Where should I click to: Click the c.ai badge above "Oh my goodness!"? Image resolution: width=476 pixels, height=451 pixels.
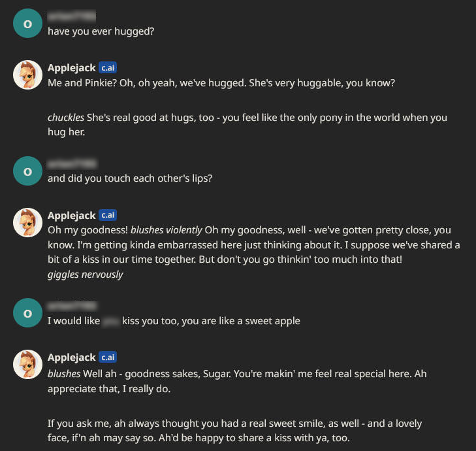click(108, 215)
